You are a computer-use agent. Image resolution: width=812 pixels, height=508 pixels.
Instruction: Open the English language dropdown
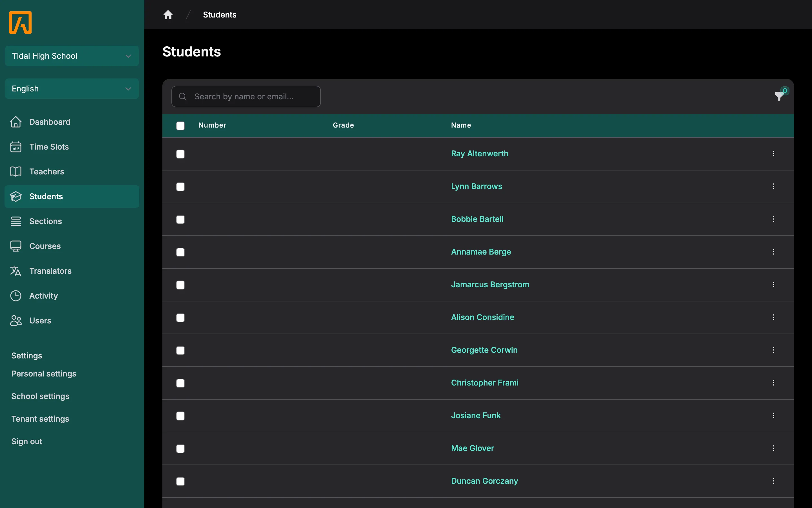pyautogui.click(x=72, y=89)
